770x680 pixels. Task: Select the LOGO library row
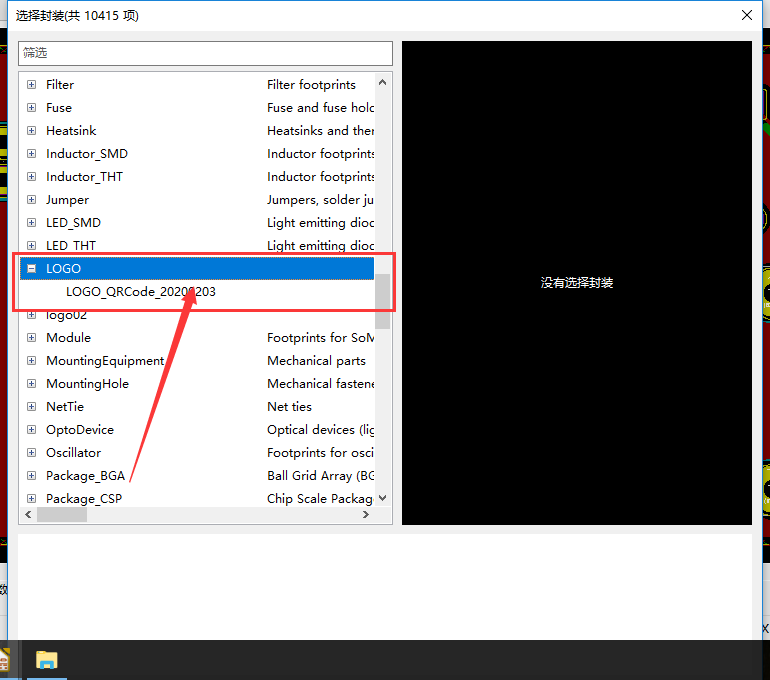click(197, 269)
